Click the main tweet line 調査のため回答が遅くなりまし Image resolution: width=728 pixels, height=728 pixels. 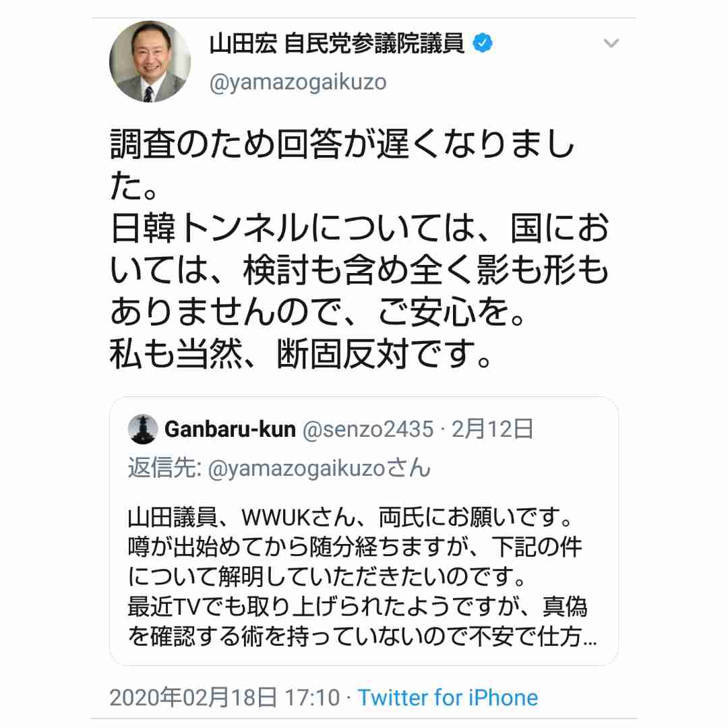pyautogui.click(x=342, y=144)
